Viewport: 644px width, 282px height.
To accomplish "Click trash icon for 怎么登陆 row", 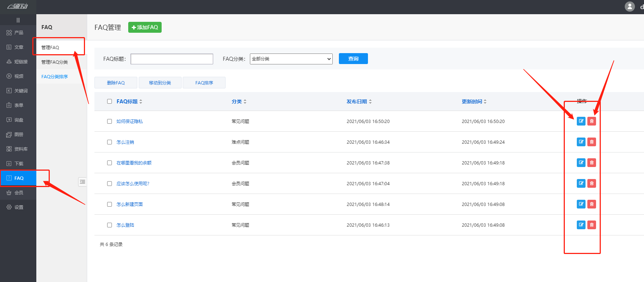I will [x=591, y=225].
